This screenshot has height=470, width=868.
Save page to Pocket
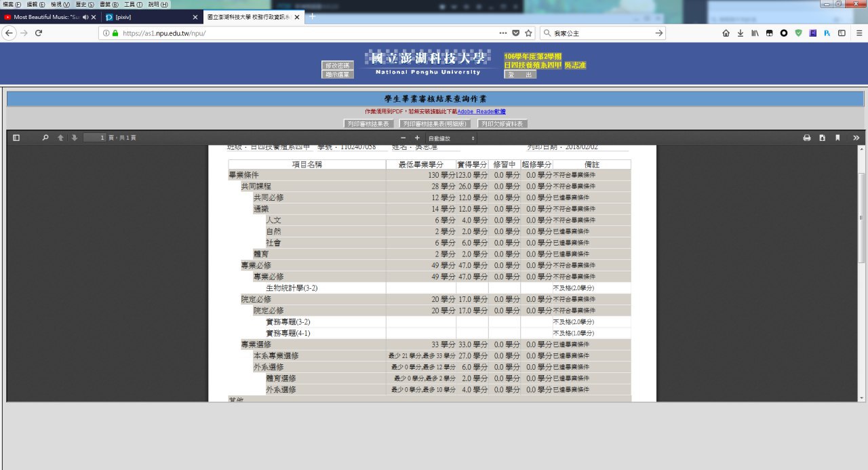(x=515, y=33)
